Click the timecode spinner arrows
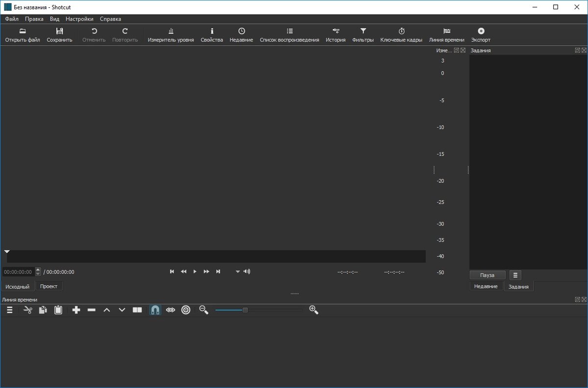The height and width of the screenshot is (388, 588). point(38,272)
